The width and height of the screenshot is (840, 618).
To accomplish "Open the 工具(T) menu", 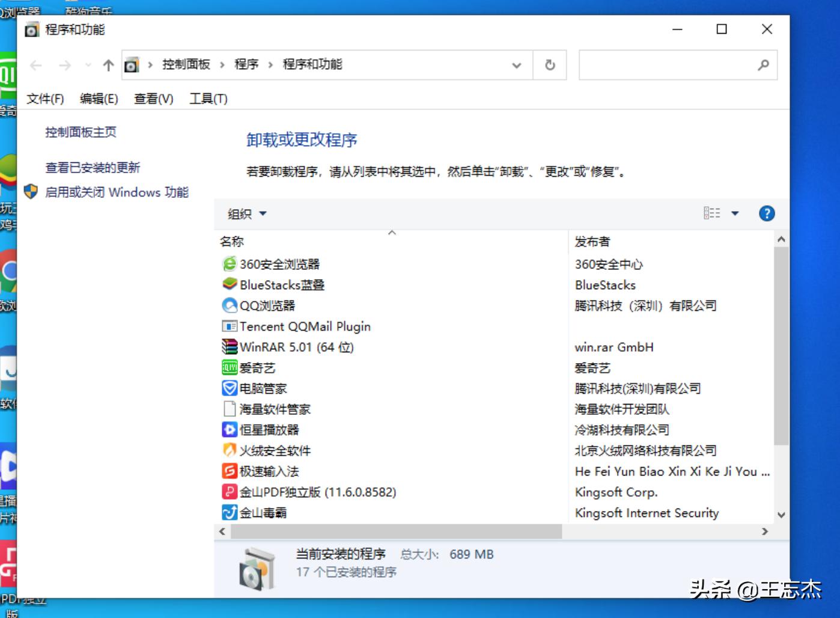I will coord(208,99).
